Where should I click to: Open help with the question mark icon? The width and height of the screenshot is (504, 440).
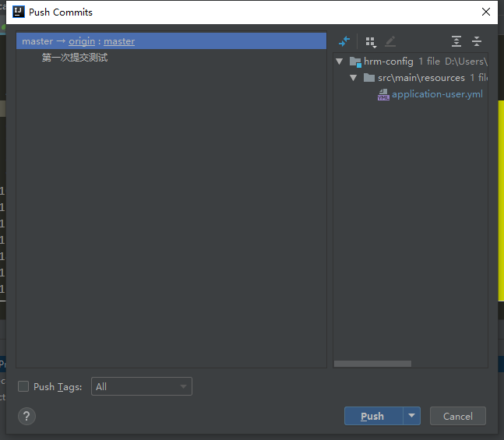click(x=26, y=416)
